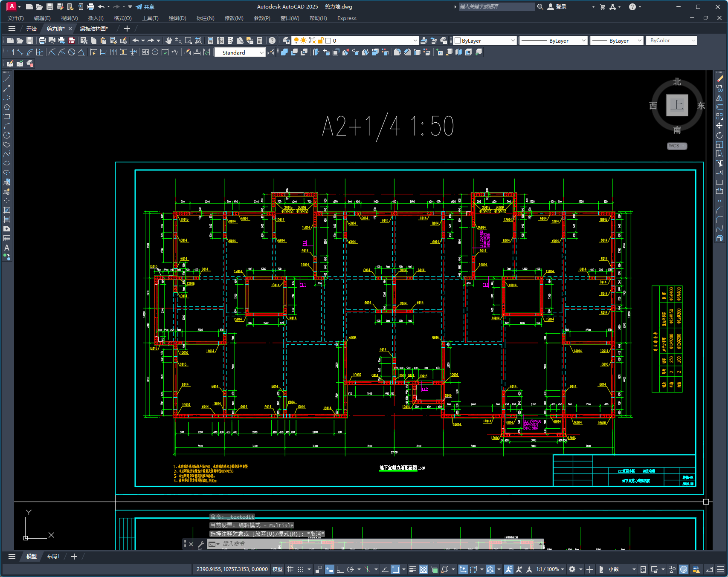Click the 共享 share button
Image resolution: width=728 pixels, height=577 pixels.
click(x=145, y=7)
